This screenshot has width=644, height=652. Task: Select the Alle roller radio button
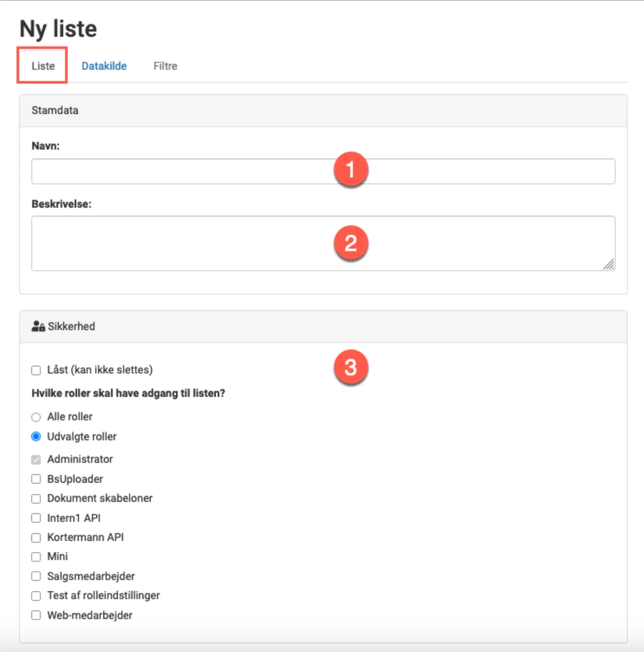(36, 417)
